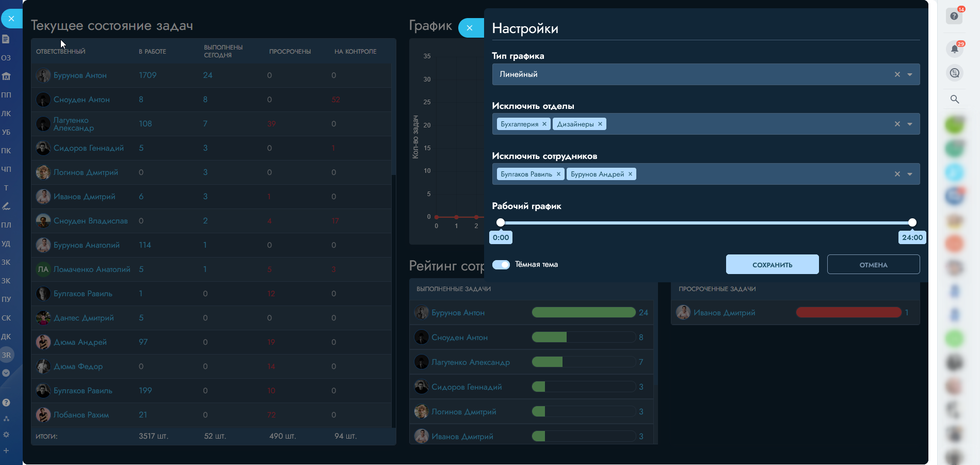Click the pen signature icon in left sidebar
980x465 pixels.
click(6, 206)
